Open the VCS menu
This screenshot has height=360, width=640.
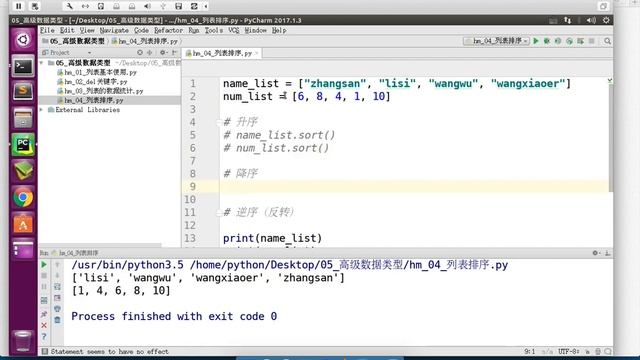click(234, 31)
